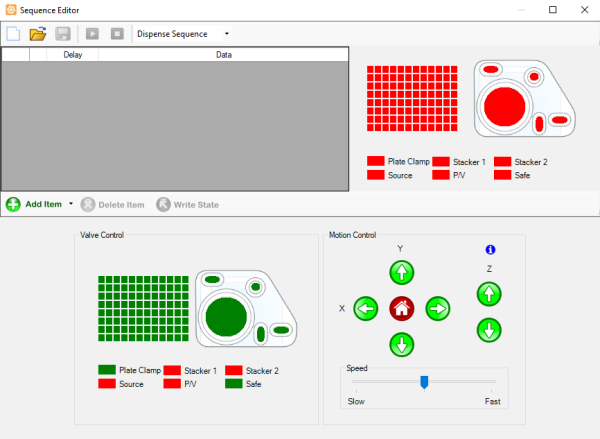This screenshot has height=439, width=600.
Task: Toggle the Safe valve in Valve Control
Action: (x=233, y=383)
